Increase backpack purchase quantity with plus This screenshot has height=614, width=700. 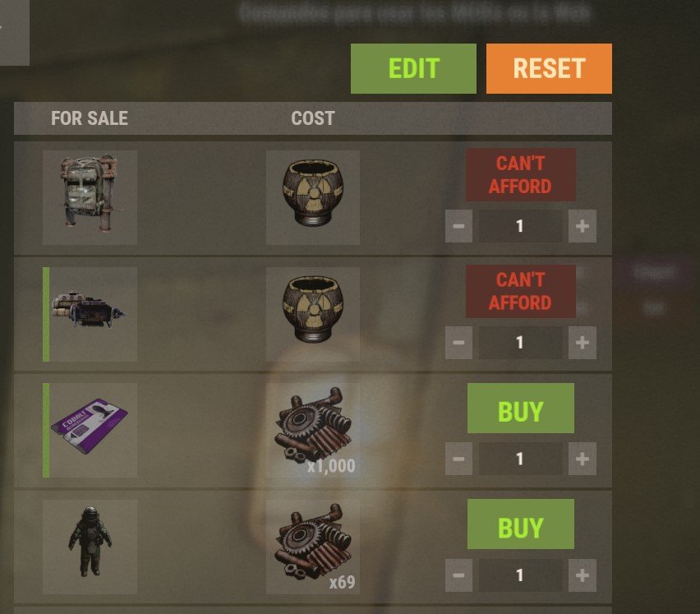pyautogui.click(x=583, y=226)
